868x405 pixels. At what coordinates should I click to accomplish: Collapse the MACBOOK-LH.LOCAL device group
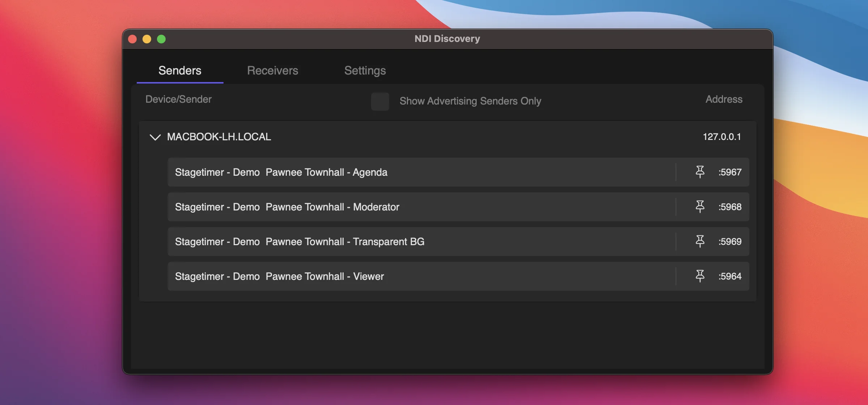(155, 137)
